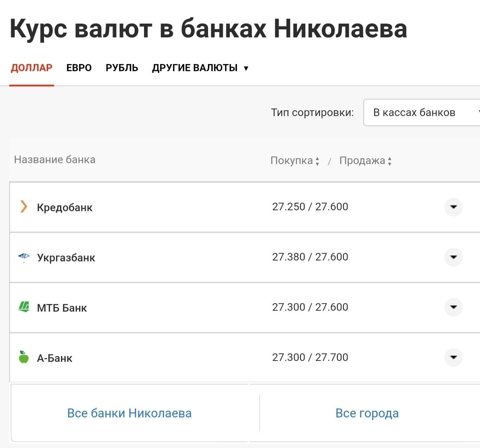Image resolution: width=480 pixels, height=448 pixels.
Task: Click the Название банка column header
Action: 55,160
